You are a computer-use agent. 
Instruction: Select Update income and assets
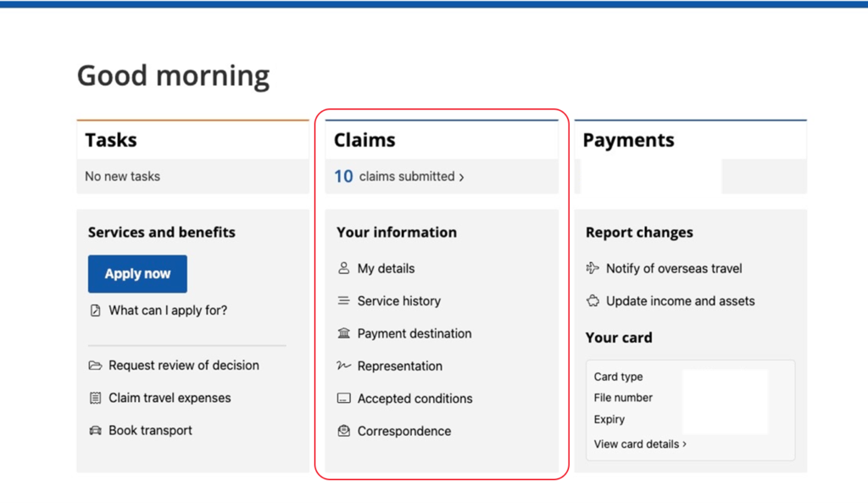(x=681, y=301)
